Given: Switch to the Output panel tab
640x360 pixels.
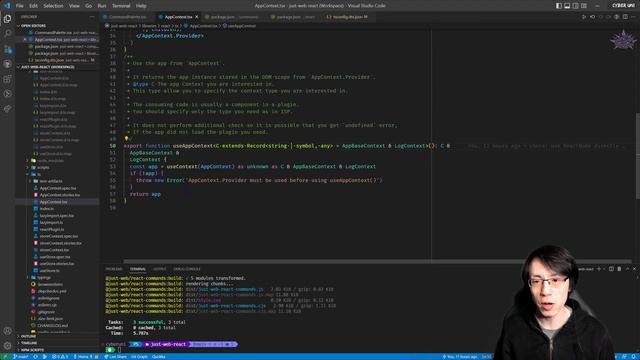Looking at the screenshot, I should coord(160,269).
